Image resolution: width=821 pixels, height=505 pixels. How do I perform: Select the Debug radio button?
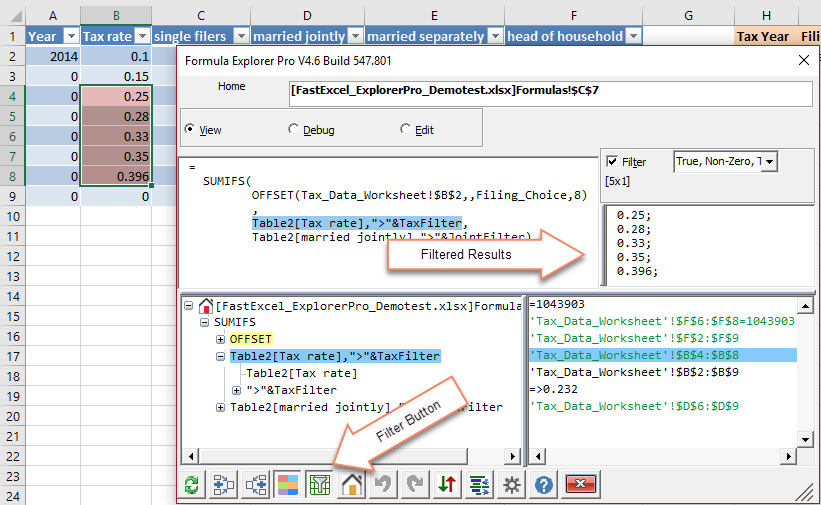[293, 129]
